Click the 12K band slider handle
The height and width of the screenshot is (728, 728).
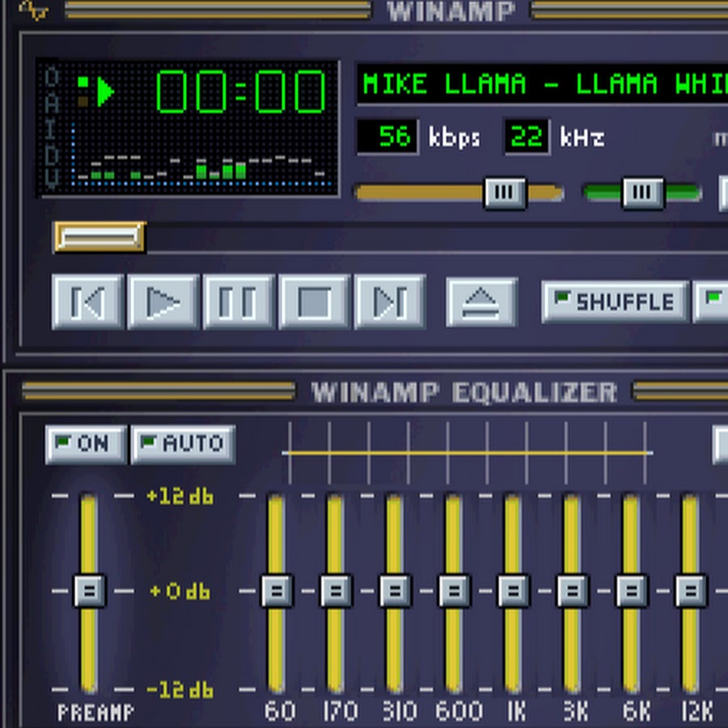[x=691, y=590]
